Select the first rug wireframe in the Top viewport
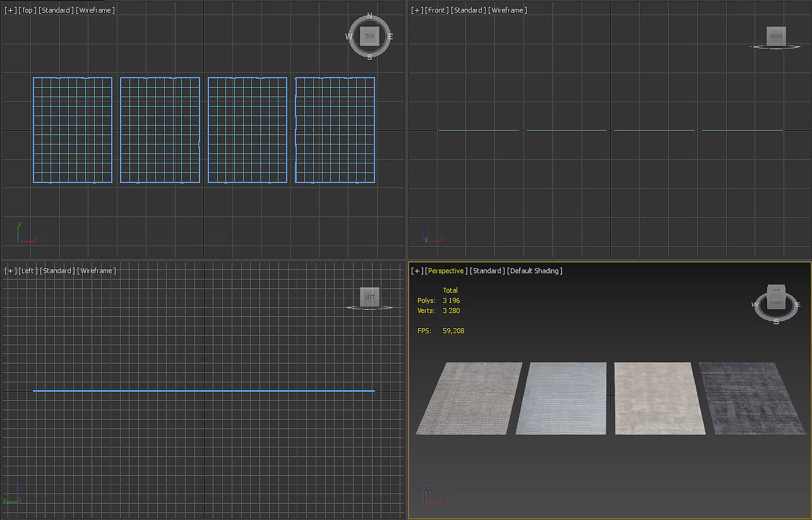Screen dimensions: 812x520 click(73, 130)
